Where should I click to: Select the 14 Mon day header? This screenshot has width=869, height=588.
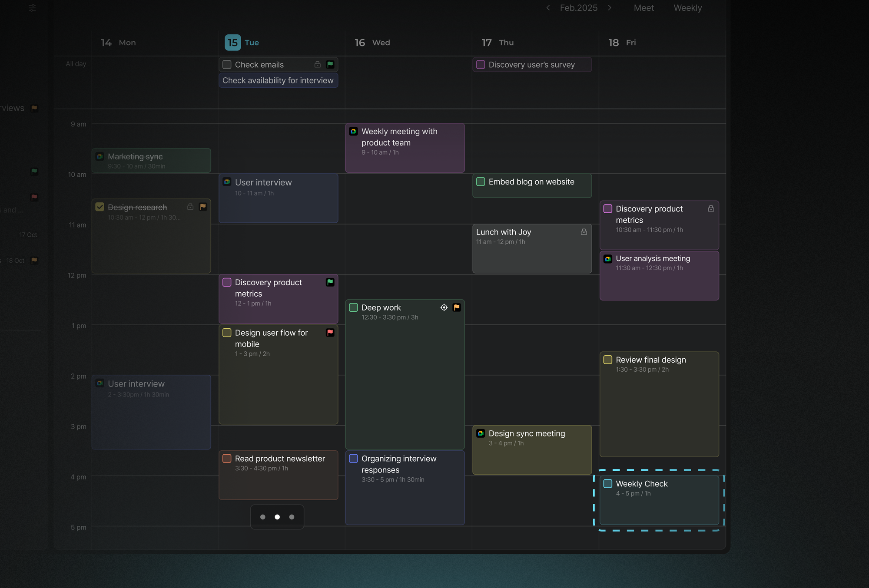tap(118, 43)
